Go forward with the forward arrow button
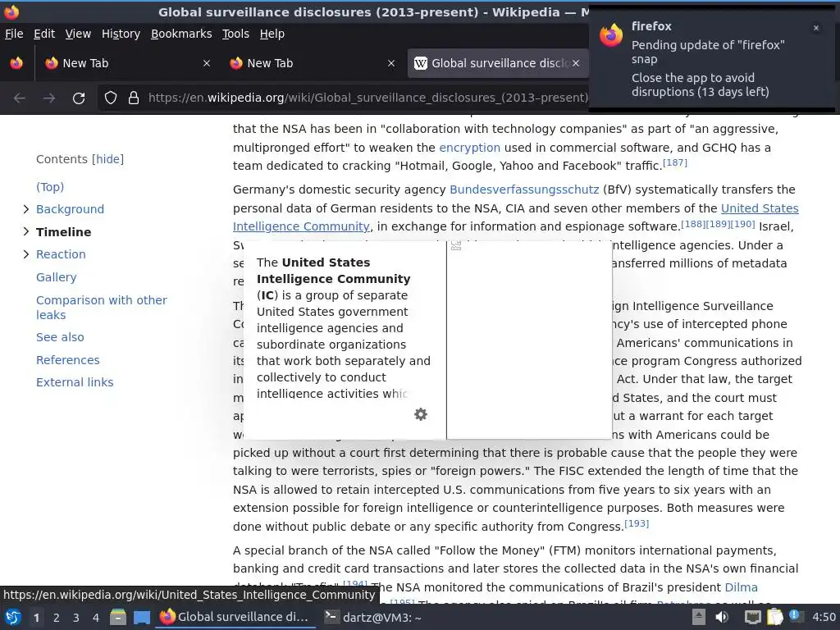 click(49, 98)
